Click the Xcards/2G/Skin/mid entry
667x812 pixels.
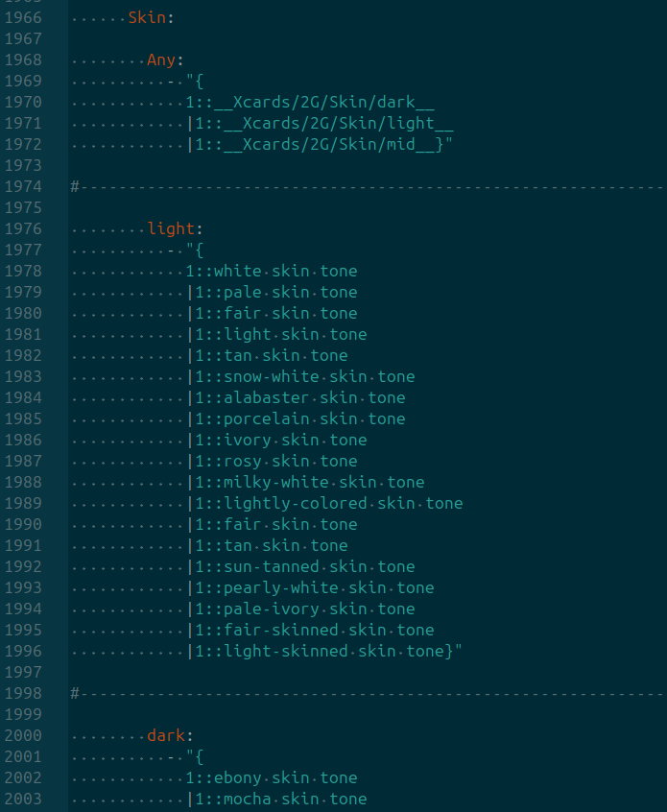pos(324,145)
